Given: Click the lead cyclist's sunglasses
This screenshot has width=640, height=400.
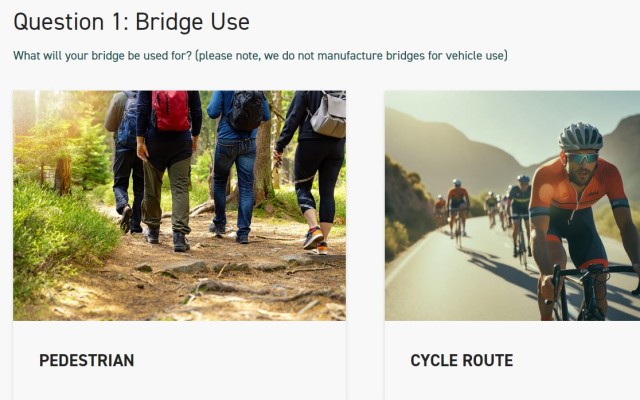Looking at the screenshot, I should [x=581, y=157].
